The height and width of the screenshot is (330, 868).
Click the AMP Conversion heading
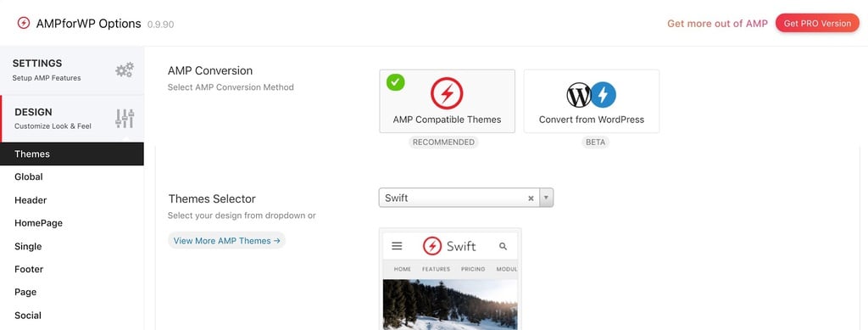click(210, 71)
